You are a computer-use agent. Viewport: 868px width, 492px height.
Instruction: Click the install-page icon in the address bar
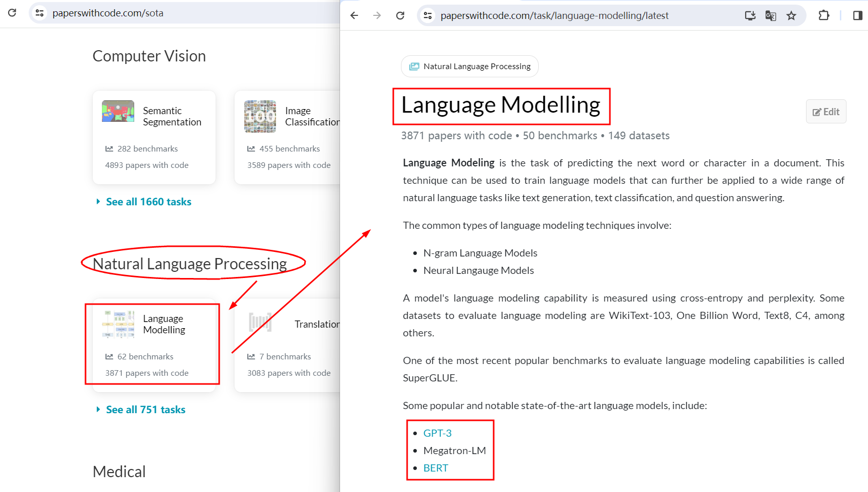pos(750,15)
